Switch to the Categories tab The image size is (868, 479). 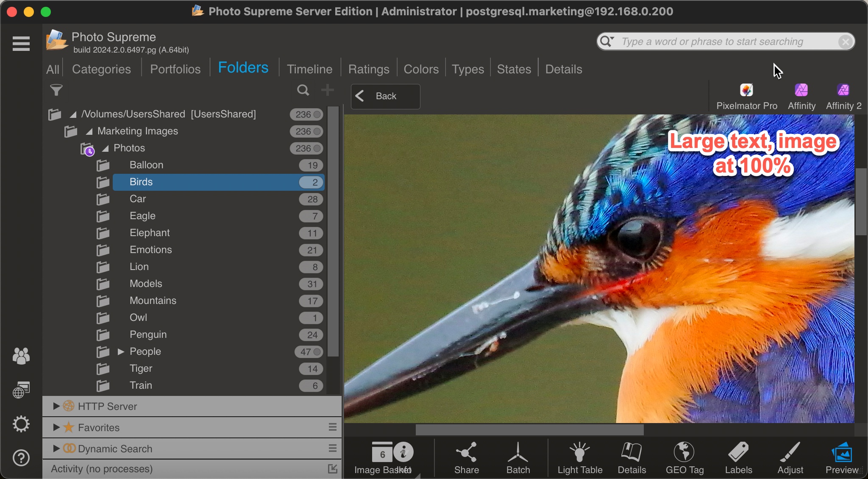pyautogui.click(x=101, y=69)
